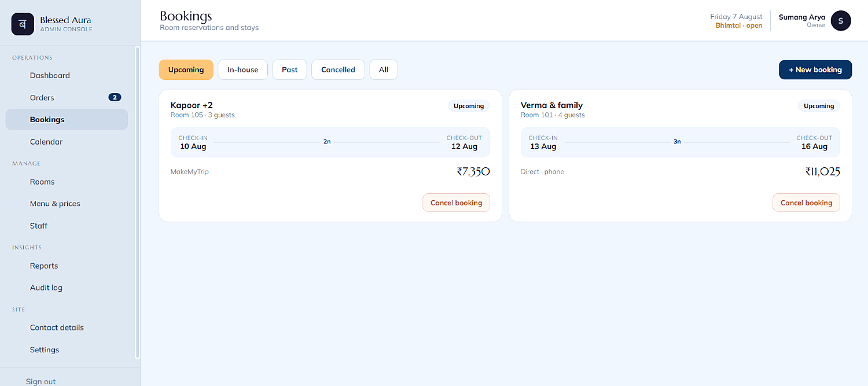Sign out of the admin console
Image resolution: width=868 pixels, height=386 pixels.
click(x=41, y=381)
